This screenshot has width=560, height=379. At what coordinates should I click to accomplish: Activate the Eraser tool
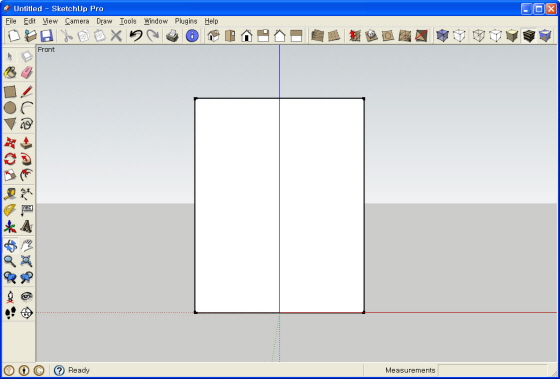click(26, 73)
